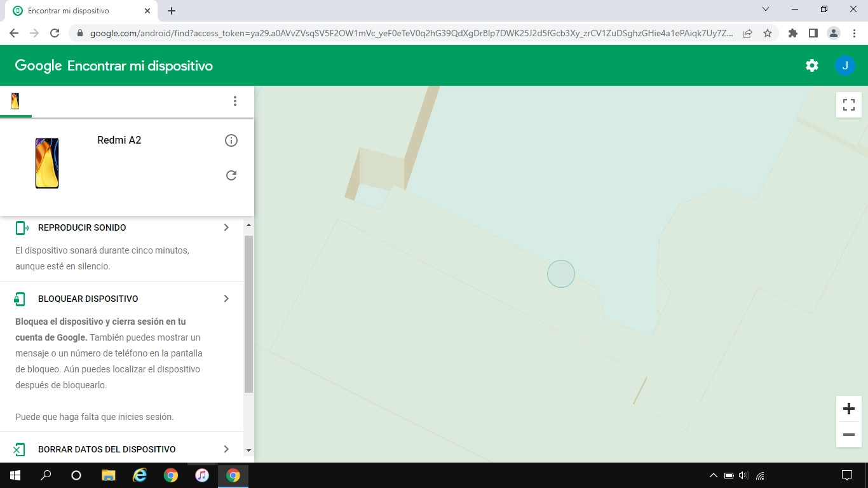
Task: Open Chrome extensions puzzle menu
Action: click(792, 32)
